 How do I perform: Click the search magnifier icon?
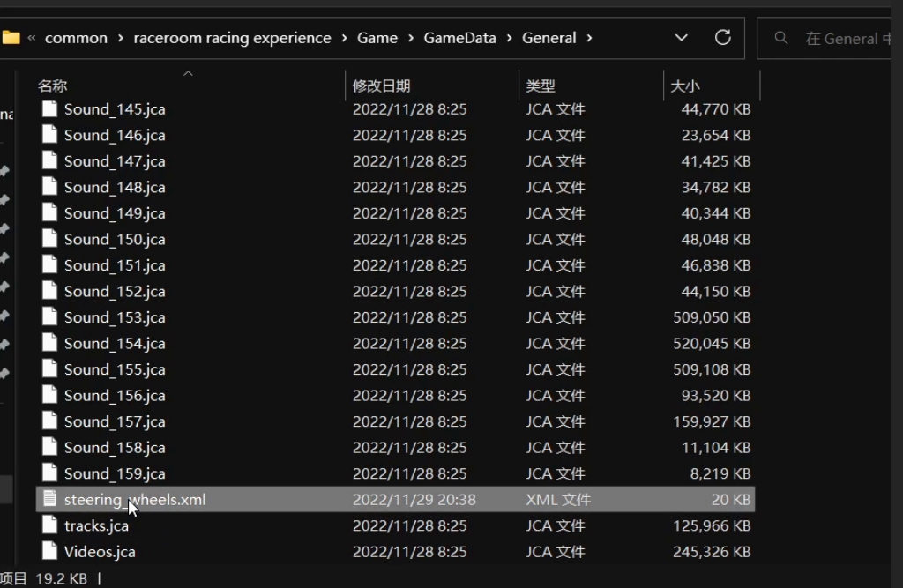(x=781, y=38)
